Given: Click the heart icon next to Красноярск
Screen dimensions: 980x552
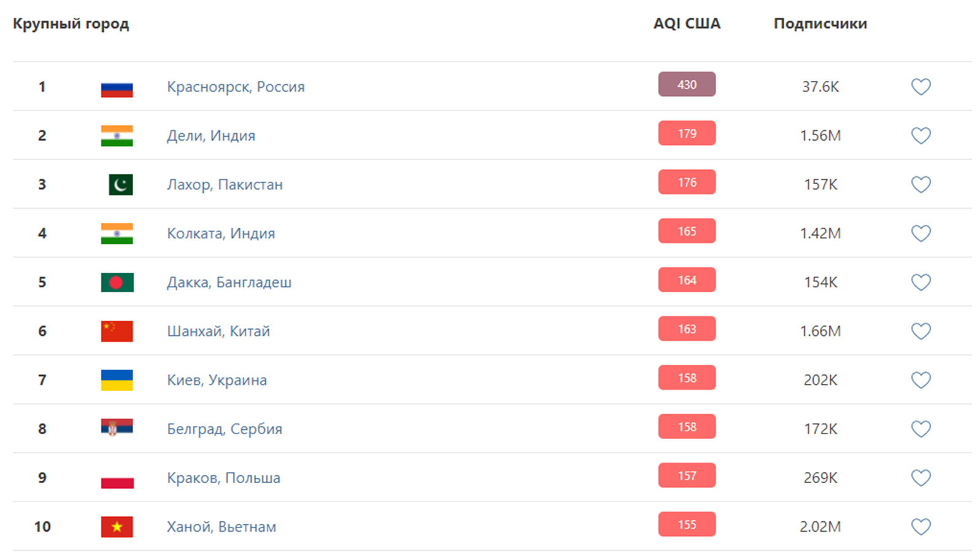Looking at the screenshot, I should click(920, 87).
